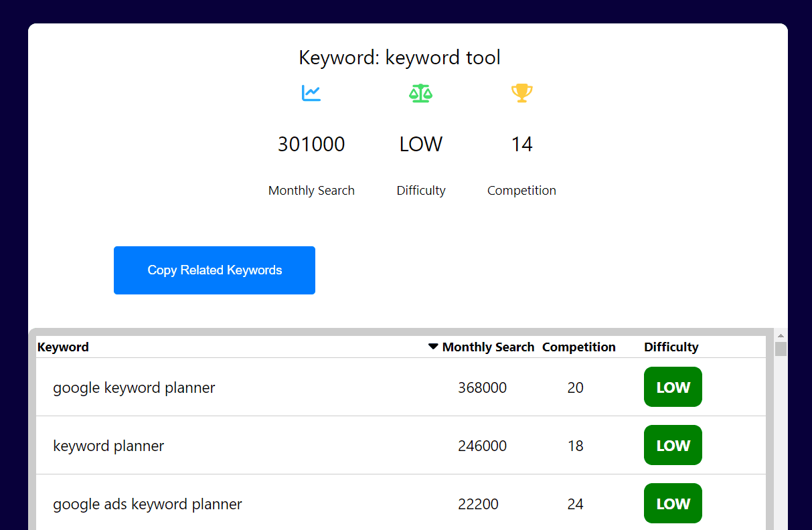This screenshot has width=812, height=530.
Task: Click the Difficulty summary label
Action: coord(421,191)
